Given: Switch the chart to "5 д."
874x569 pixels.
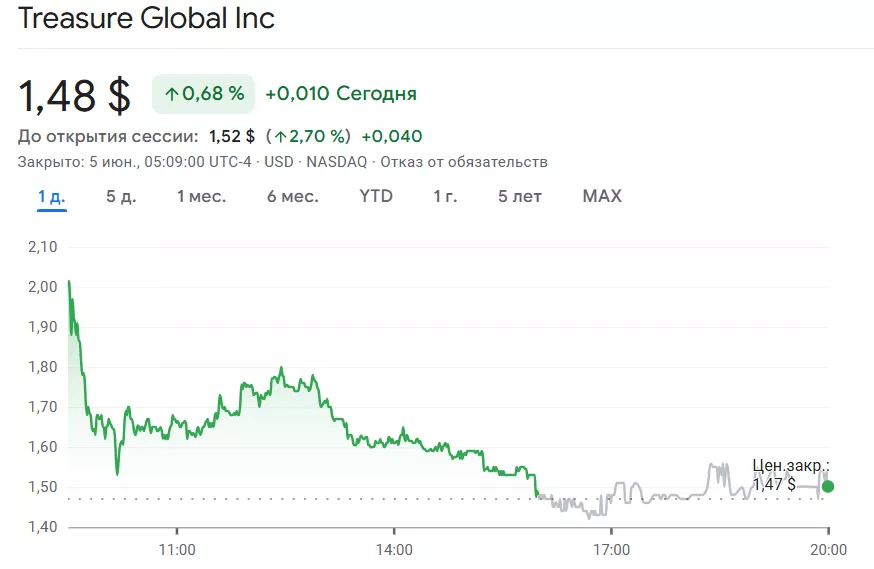Looking at the screenshot, I should 121,197.
